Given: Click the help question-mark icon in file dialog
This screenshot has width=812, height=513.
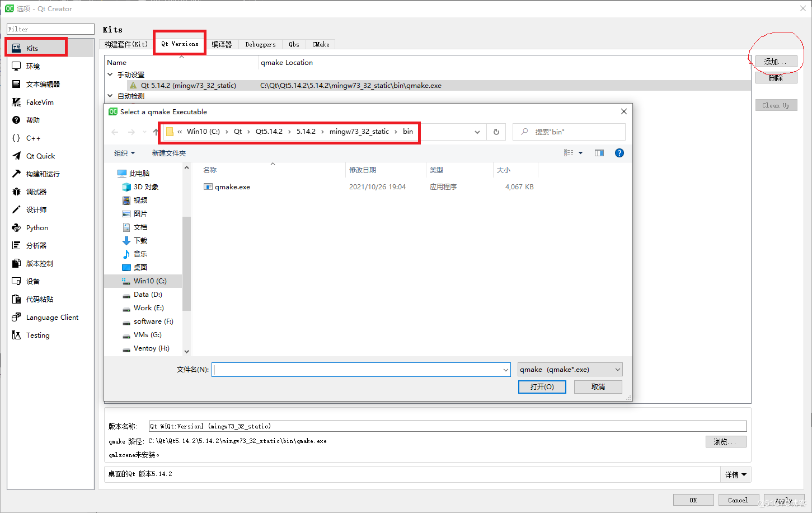Looking at the screenshot, I should point(619,152).
